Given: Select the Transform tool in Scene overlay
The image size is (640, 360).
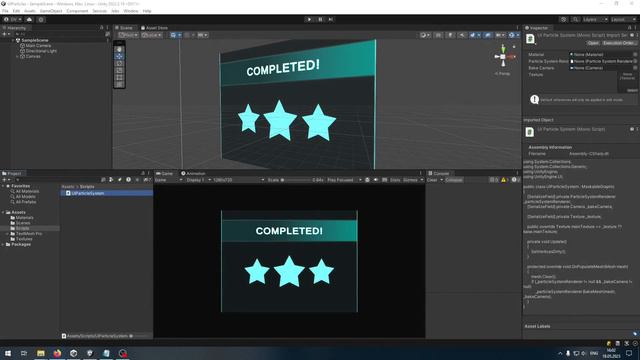Looking at the screenshot, I should point(119,84).
